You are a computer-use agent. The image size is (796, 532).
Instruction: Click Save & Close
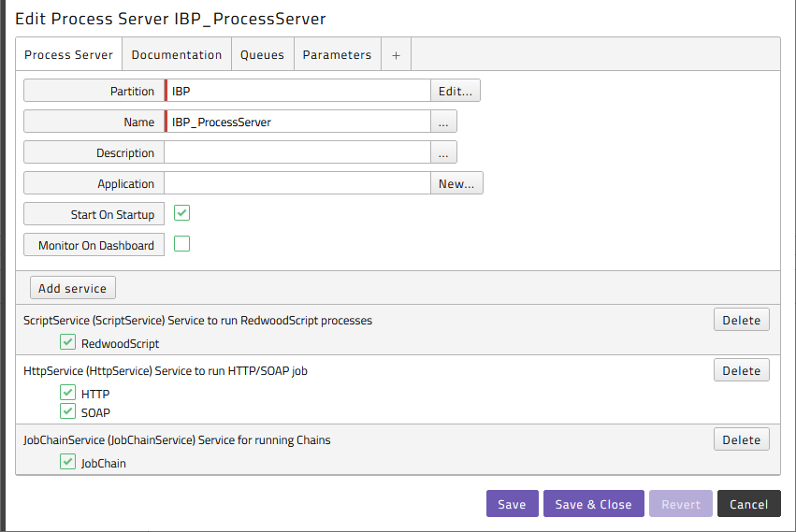pos(593,504)
